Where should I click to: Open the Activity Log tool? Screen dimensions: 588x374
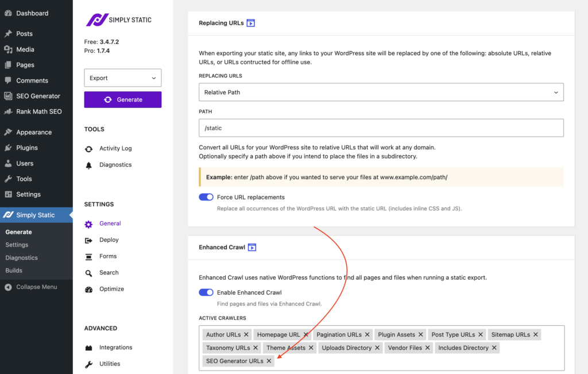pos(115,148)
